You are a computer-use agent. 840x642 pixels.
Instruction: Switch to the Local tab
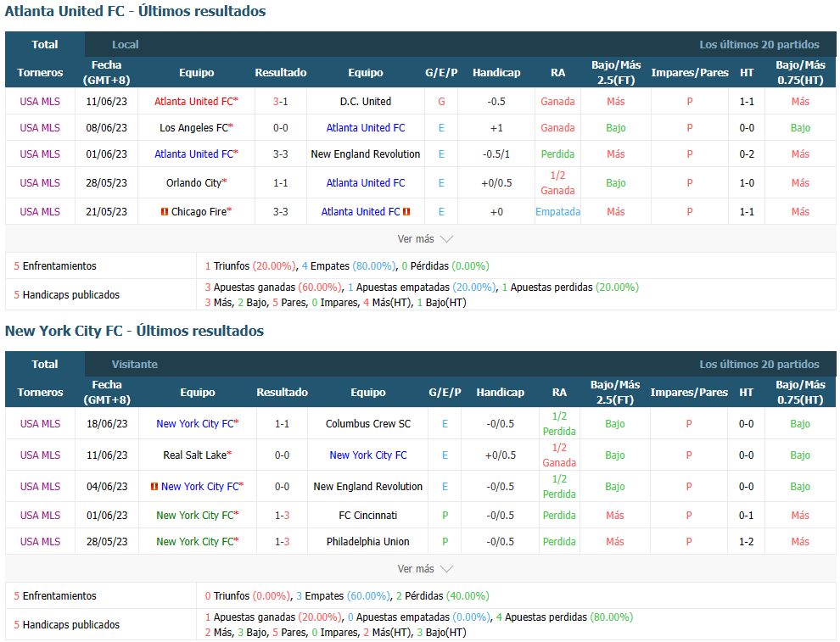click(126, 44)
